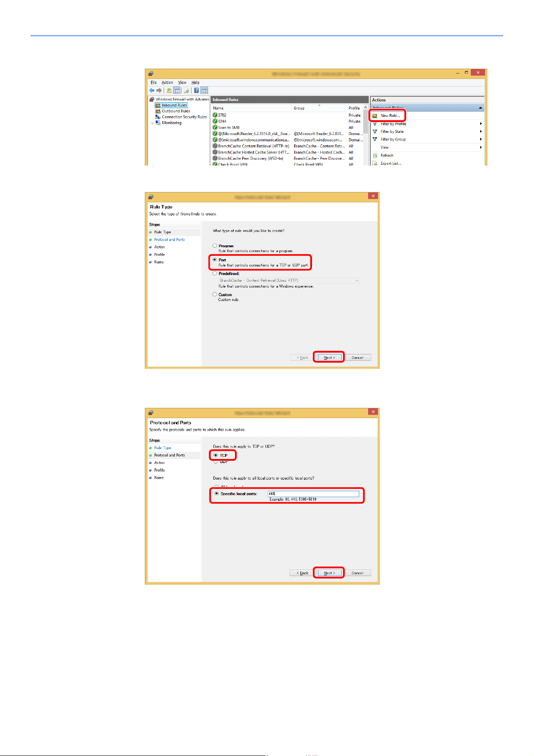Click the blue Help toolbar icon

click(196, 90)
